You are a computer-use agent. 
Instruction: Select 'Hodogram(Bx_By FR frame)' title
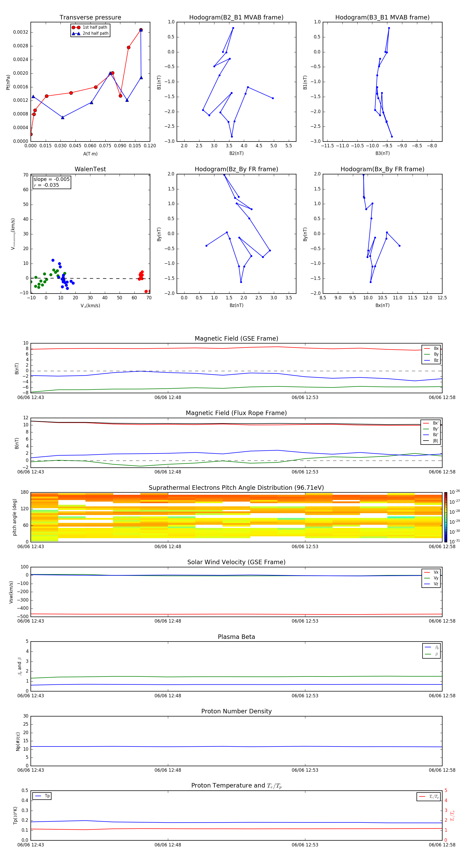(x=382, y=169)
